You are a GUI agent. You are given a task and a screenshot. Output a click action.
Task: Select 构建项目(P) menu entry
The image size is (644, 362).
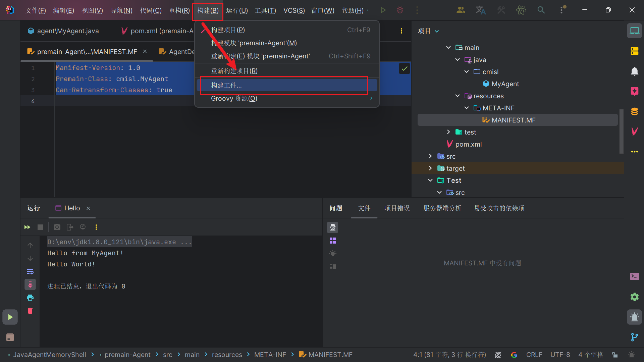(287, 30)
